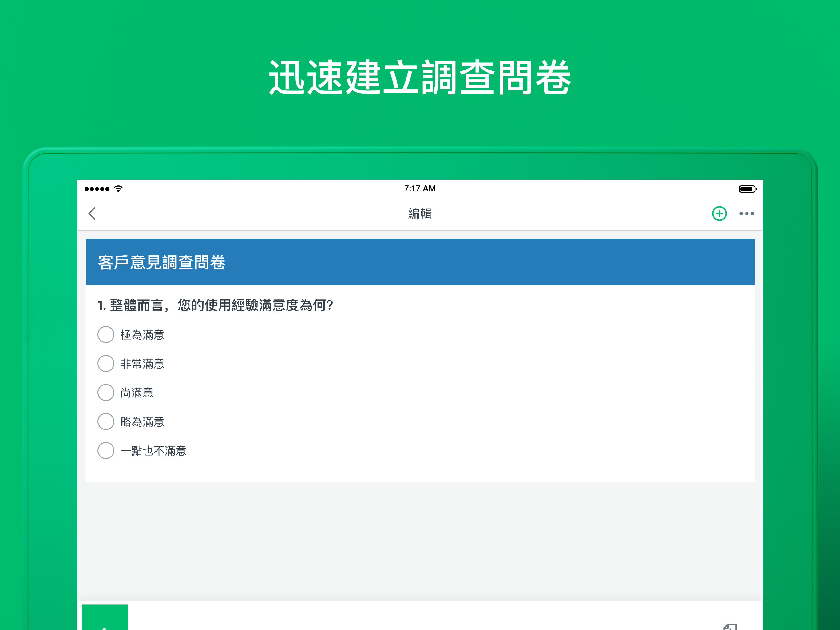Select the 極為滿意 radio option
Screen dimensions: 840x630
point(106,334)
